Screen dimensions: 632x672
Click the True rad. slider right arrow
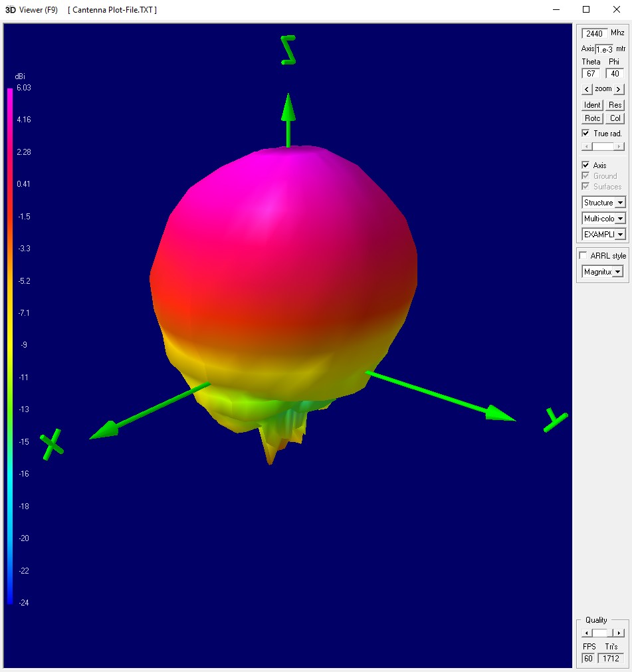point(619,146)
